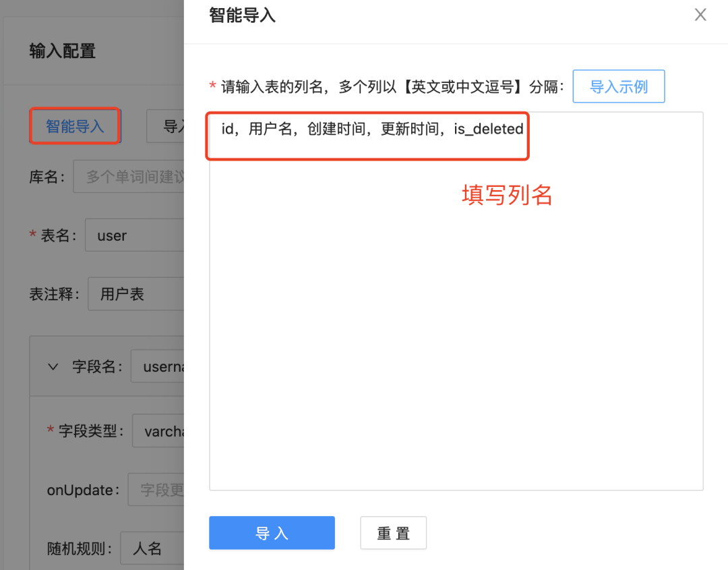
Task: Click the blue 导入 button
Action: coord(272,533)
